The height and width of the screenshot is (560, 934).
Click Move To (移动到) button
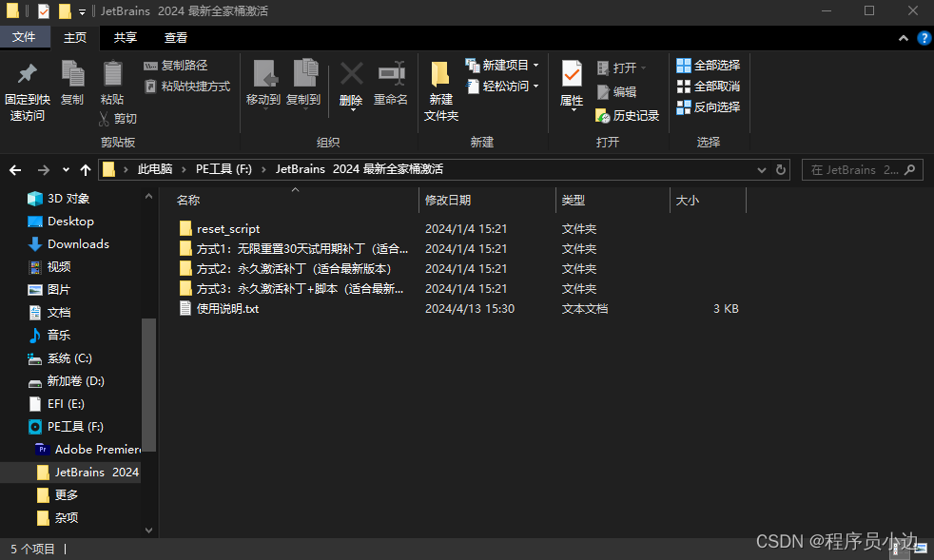coord(263,84)
